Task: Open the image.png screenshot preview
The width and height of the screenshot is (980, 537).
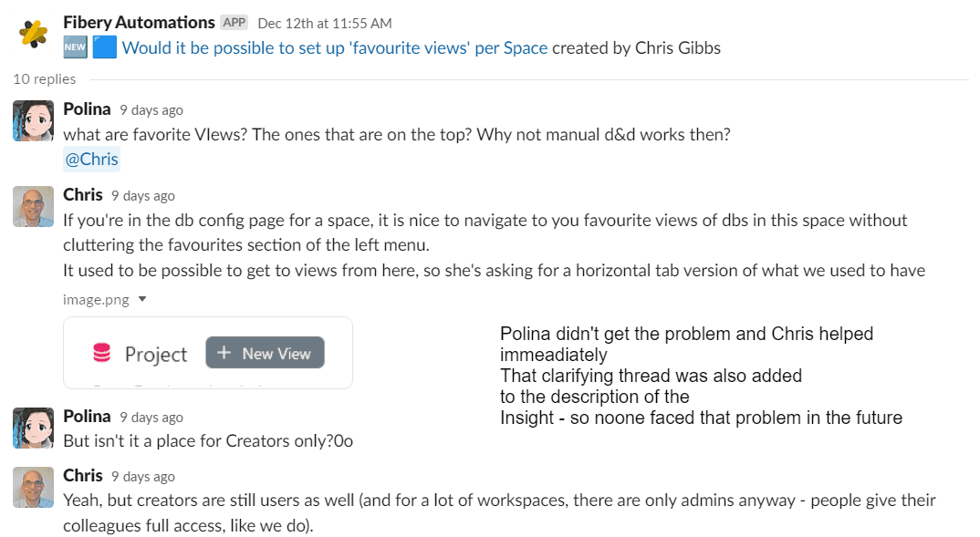Action: (x=208, y=353)
